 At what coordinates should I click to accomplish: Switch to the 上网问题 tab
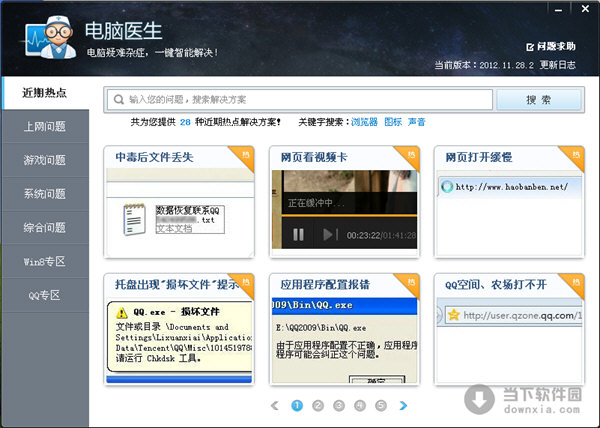(45, 126)
